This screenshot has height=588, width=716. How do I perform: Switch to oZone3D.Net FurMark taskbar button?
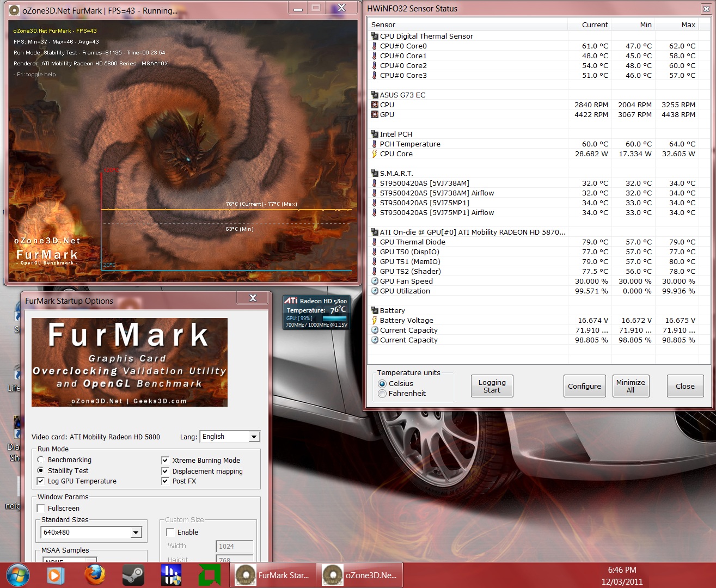click(359, 575)
